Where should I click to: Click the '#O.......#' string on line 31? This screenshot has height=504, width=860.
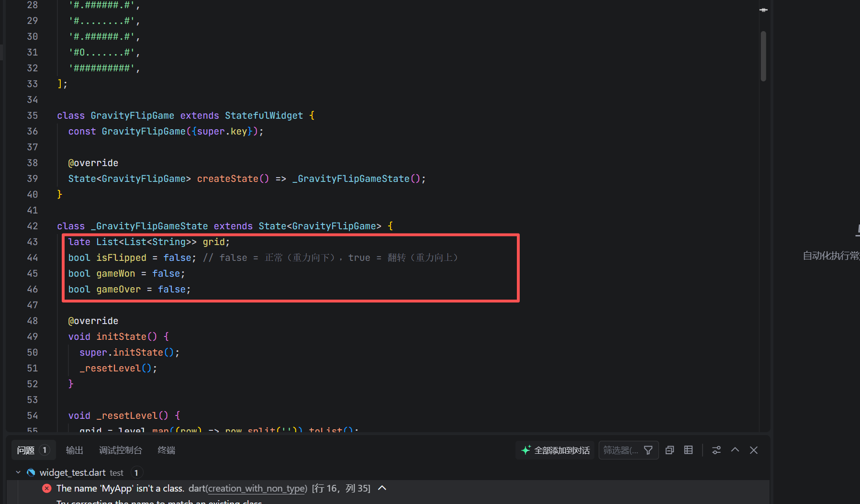point(101,52)
